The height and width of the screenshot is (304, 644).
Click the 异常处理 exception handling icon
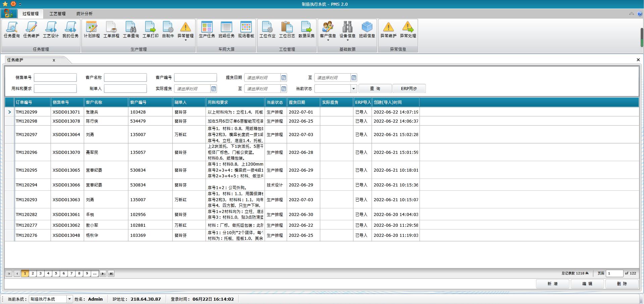click(x=408, y=30)
